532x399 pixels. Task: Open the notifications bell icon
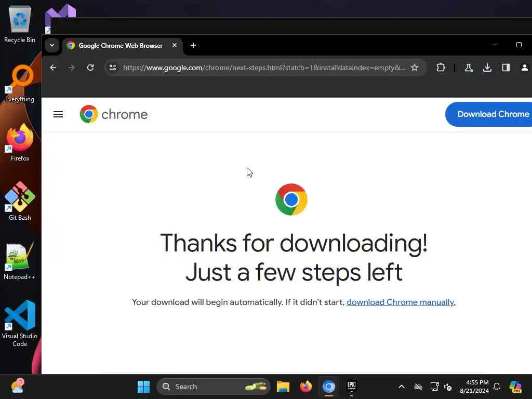497,387
